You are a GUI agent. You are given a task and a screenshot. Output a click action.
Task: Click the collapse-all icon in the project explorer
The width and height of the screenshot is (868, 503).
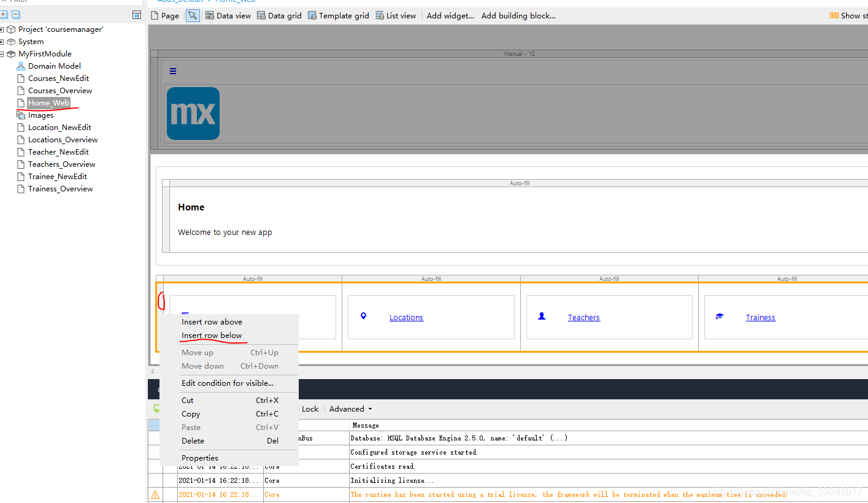[x=15, y=15]
